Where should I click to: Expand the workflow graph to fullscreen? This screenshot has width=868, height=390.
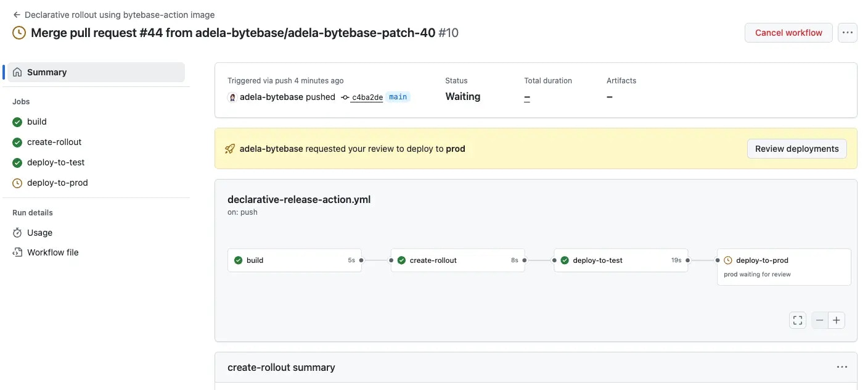click(797, 320)
